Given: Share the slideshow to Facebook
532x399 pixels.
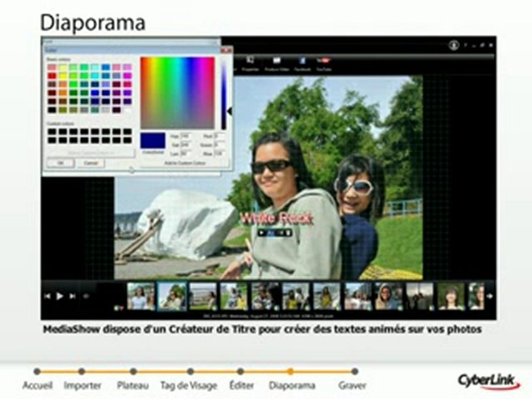Looking at the screenshot, I should point(303,63).
